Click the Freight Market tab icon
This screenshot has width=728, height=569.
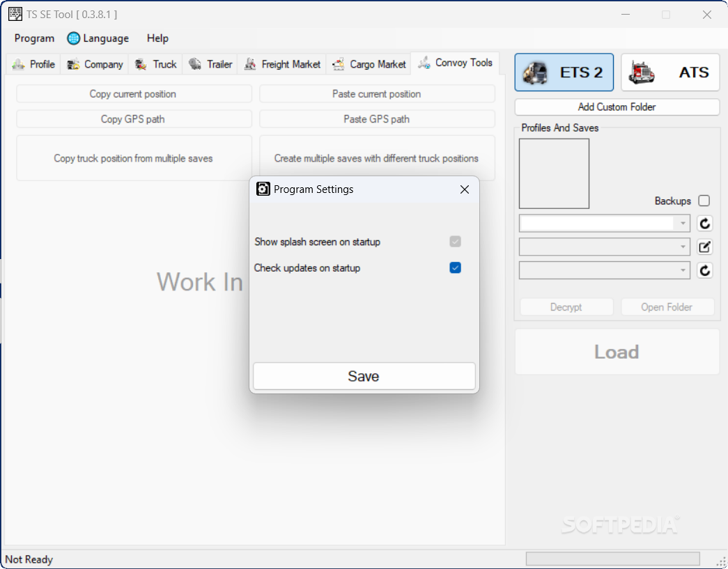250,64
